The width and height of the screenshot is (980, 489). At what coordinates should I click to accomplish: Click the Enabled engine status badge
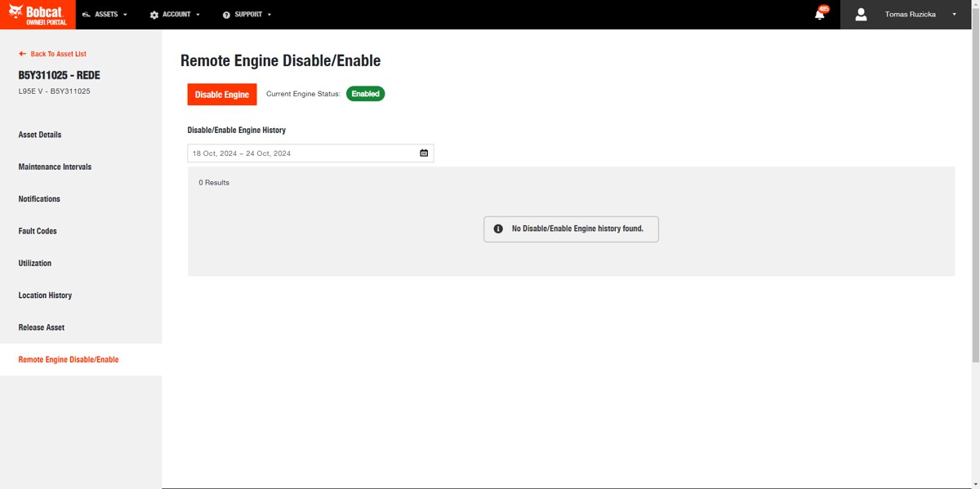point(365,94)
